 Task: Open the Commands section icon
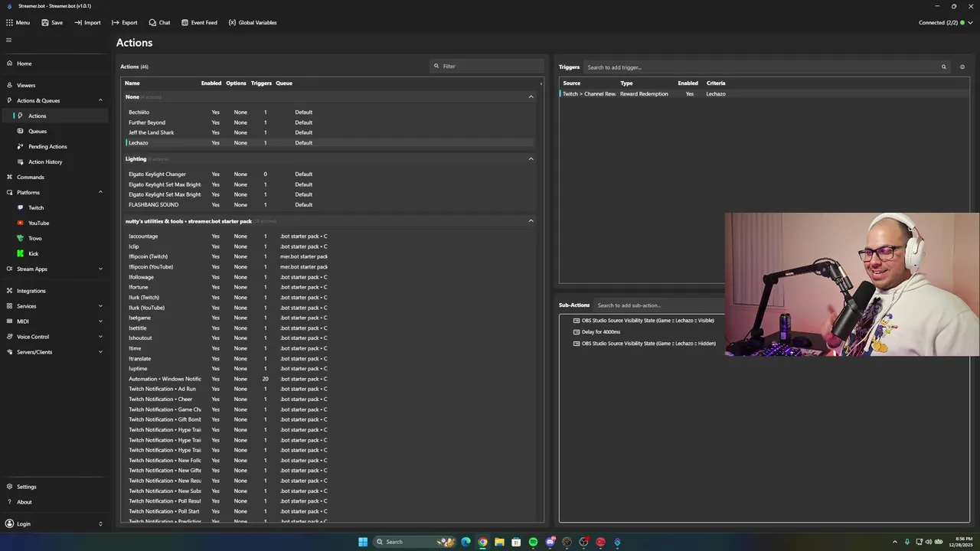click(9, 177)
